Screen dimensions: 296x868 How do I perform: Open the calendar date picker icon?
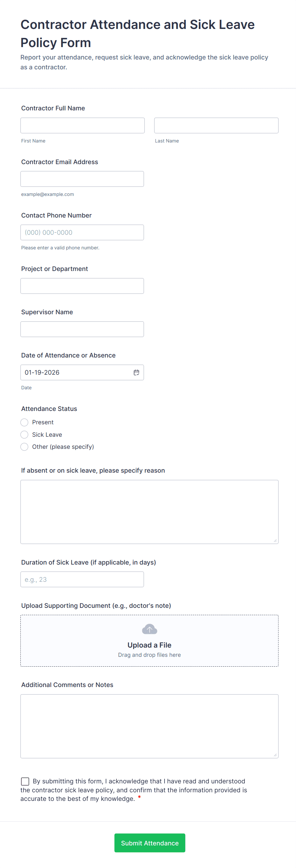(136, 372)
